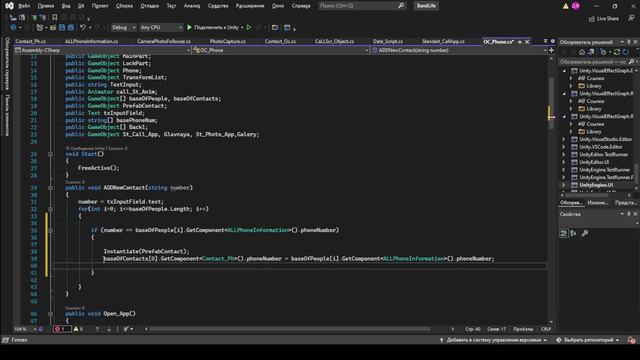Click the wrench Property Pages icon
Viewport: 640px width, 360px height.
585,233
